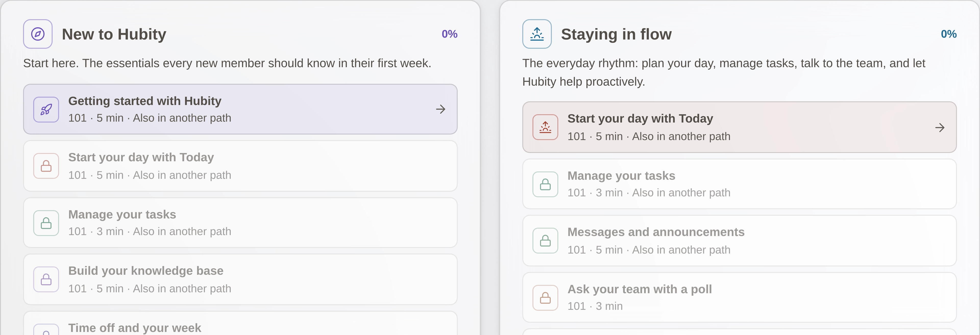This screenshot has width=980, height=335.
Task: Open the Getting started with Hubity lesson
Action: click(x=240, y=109)
